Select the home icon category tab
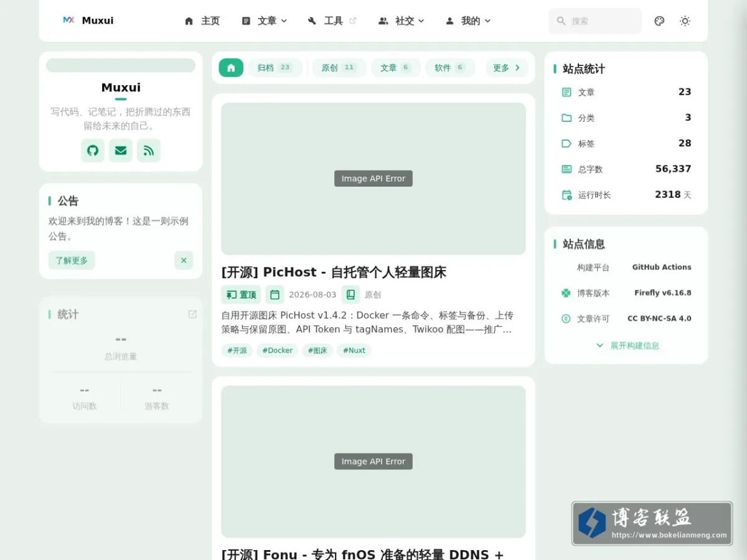The image size is (747, 560). click(231, 68)
